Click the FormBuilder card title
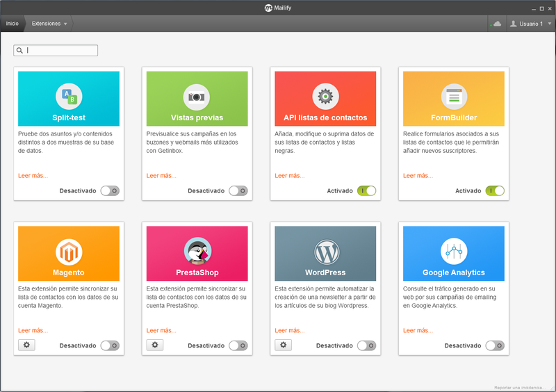The width and height of the screenshot is (556, 392). tap(454, 117)
